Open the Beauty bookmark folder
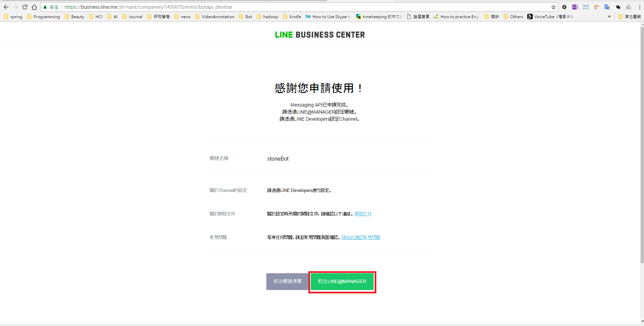Image resolution: width=644 pixels, height=326 pixels. pos(75,16)
